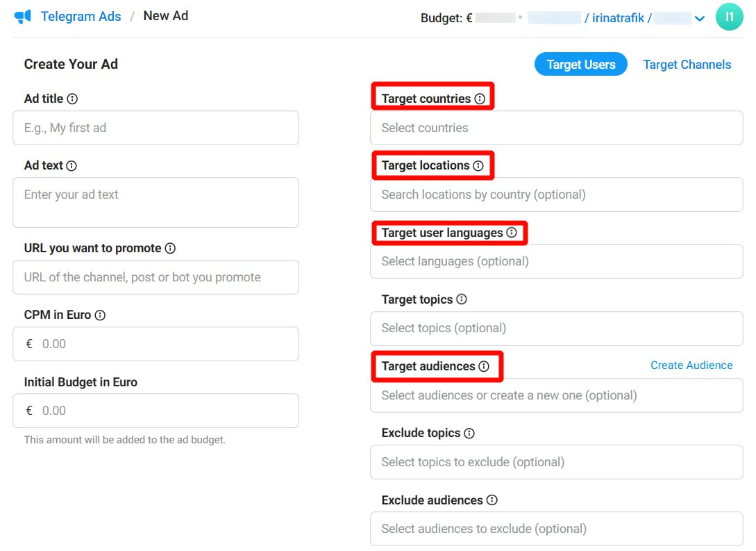The width and height of the screenshot is (756, 551).
Task: Click the Telegram Ads megaphone logo icon
Action: [x=23, y=17]
